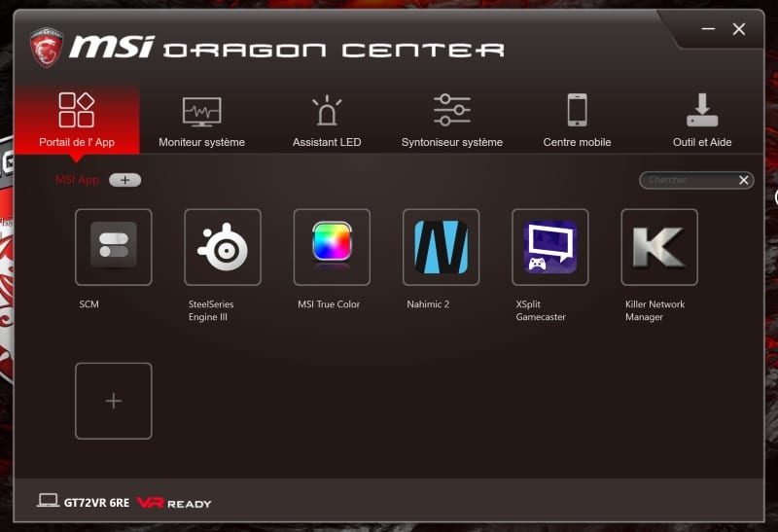This screenshot has width=778, height=532.
Task: Launch SteelSeries Engine III icon
Action: (223, 247)
